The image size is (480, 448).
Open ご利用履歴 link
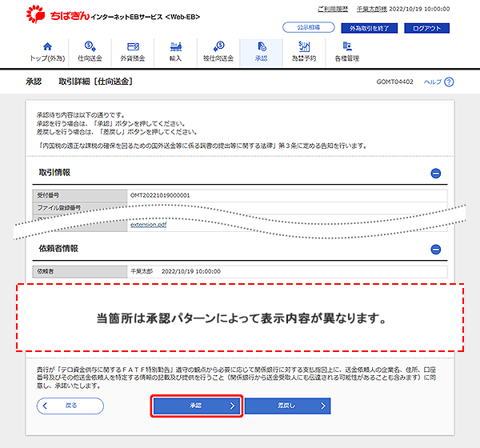(x=333, y=9)
